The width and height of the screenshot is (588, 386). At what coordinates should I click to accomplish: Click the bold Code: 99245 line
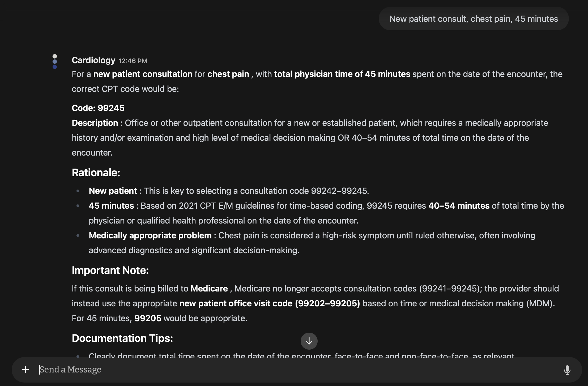98,108
